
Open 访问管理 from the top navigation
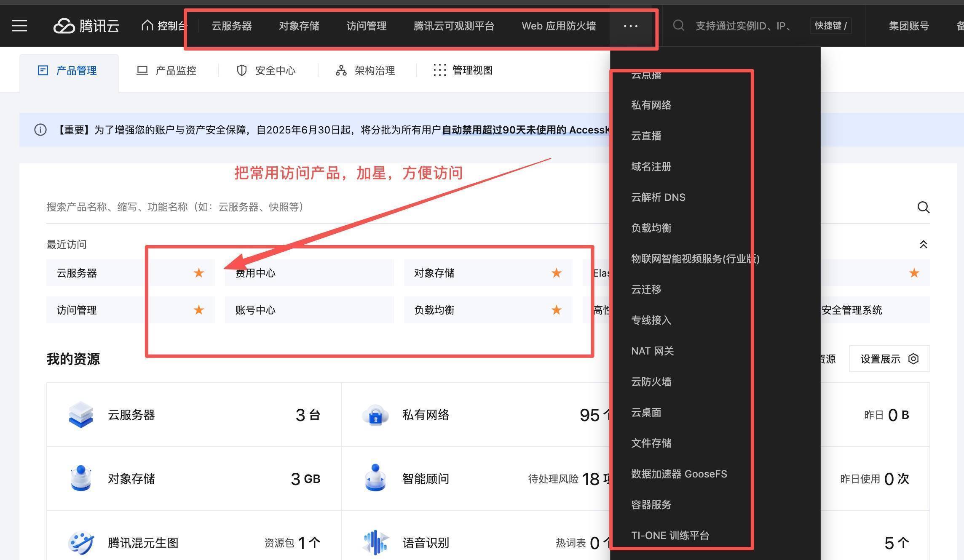366,26
